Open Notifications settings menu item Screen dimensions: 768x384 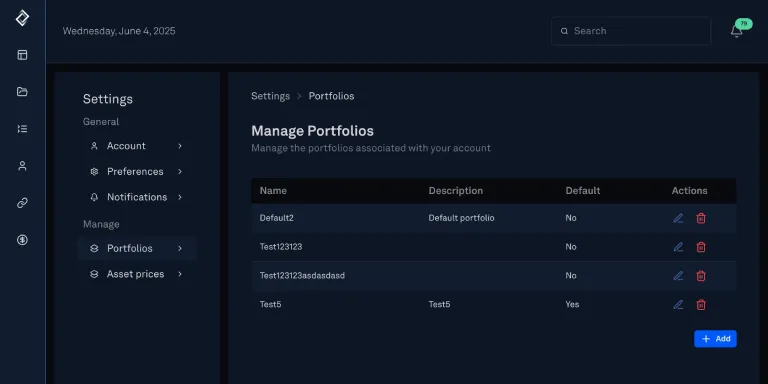[137, 197]
